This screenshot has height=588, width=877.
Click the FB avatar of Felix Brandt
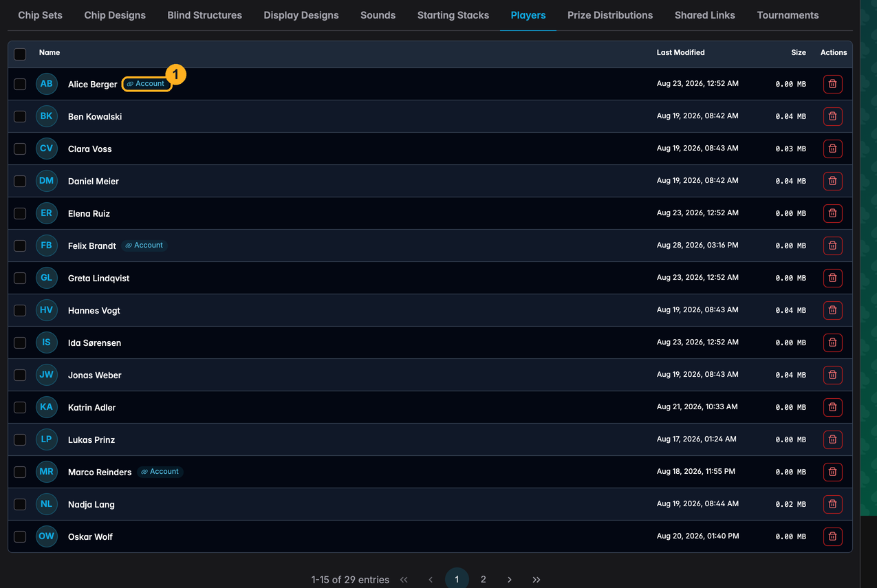[x=46, y=246]
